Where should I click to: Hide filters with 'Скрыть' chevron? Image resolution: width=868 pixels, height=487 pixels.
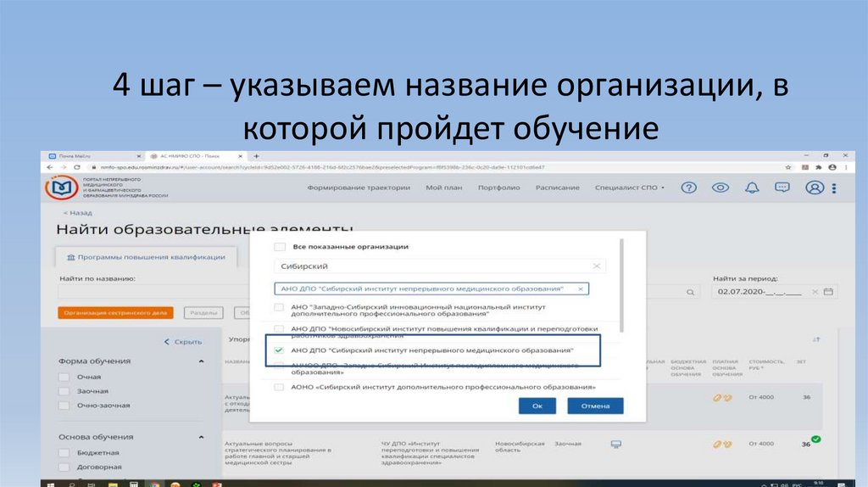[183, 342]
